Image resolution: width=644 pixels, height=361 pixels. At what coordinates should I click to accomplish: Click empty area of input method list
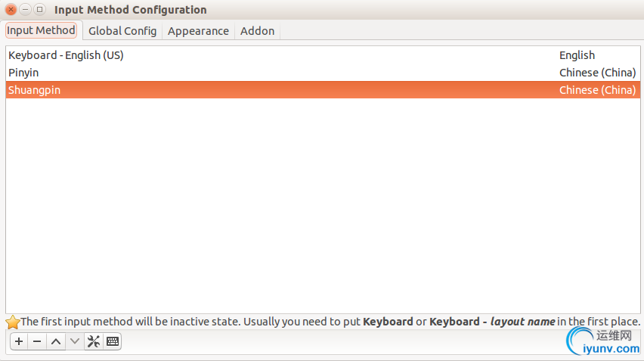323,206
